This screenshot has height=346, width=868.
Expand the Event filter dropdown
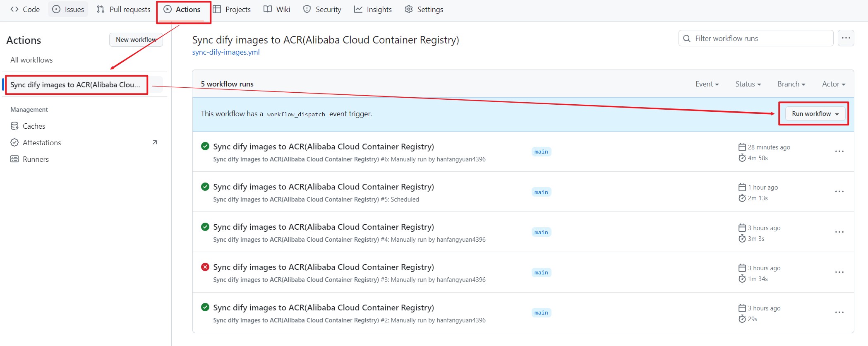pyautogui.click(x=707, y=84)
